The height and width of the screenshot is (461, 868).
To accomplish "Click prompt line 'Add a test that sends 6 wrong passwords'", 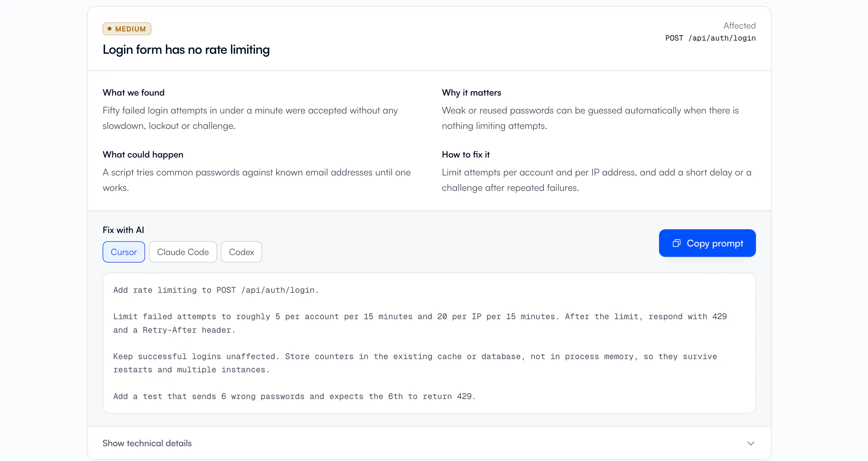I will tap(294, 396).
